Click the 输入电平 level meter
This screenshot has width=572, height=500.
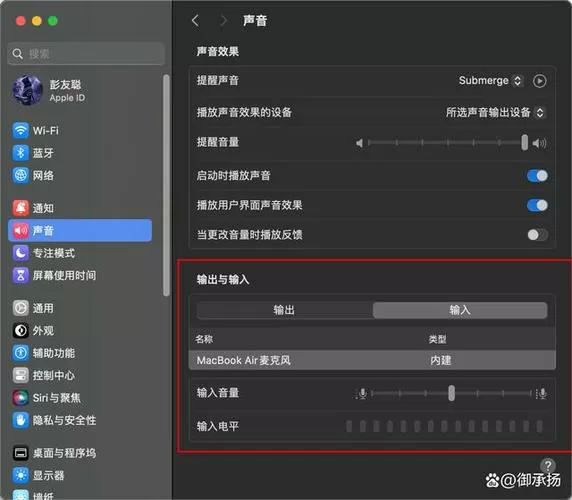444,426
